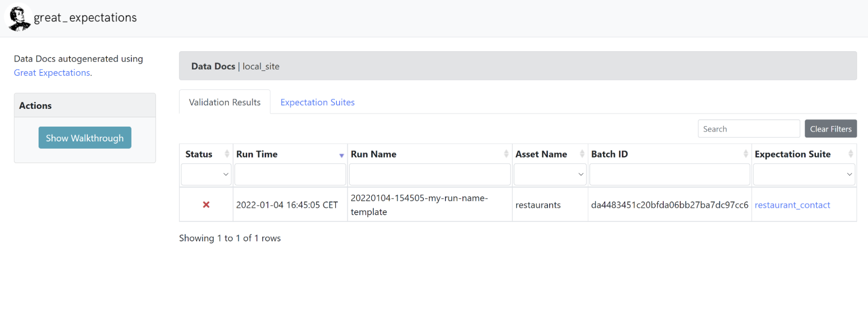
Task: Focus the Search input field
Action: (x=749, y=129)
